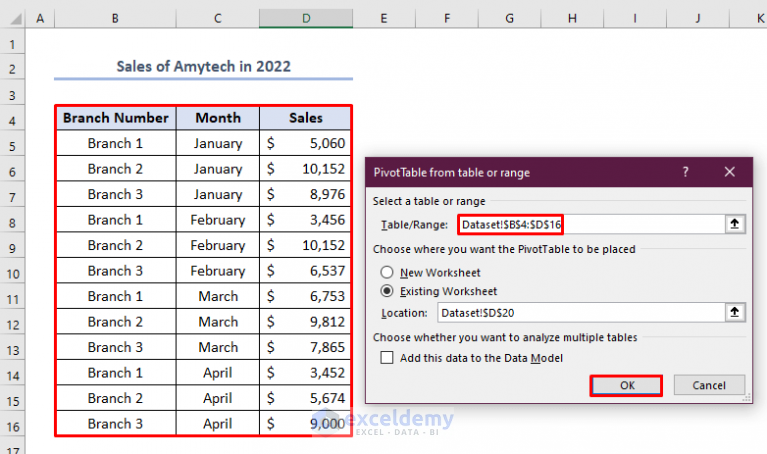Viewport: 767px width, 454px height.
Task: Click the 'Sales' header cell
Action: tap(305, 118)
